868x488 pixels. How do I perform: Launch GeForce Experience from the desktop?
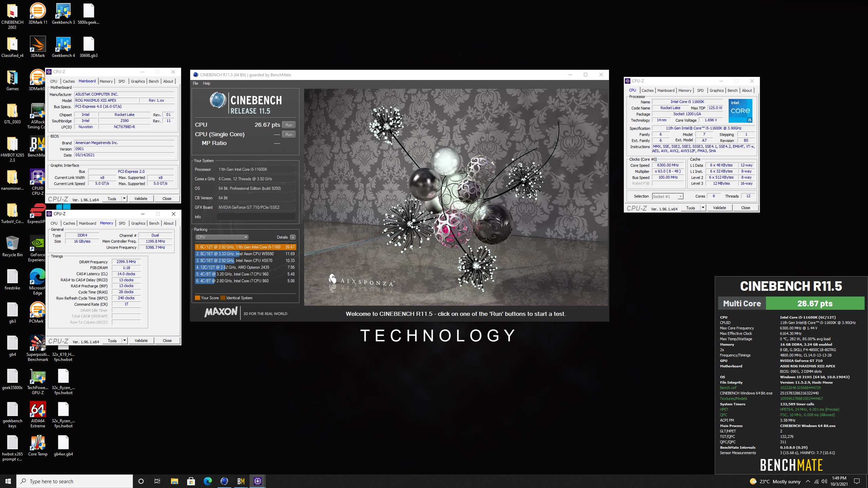(38, 249)
